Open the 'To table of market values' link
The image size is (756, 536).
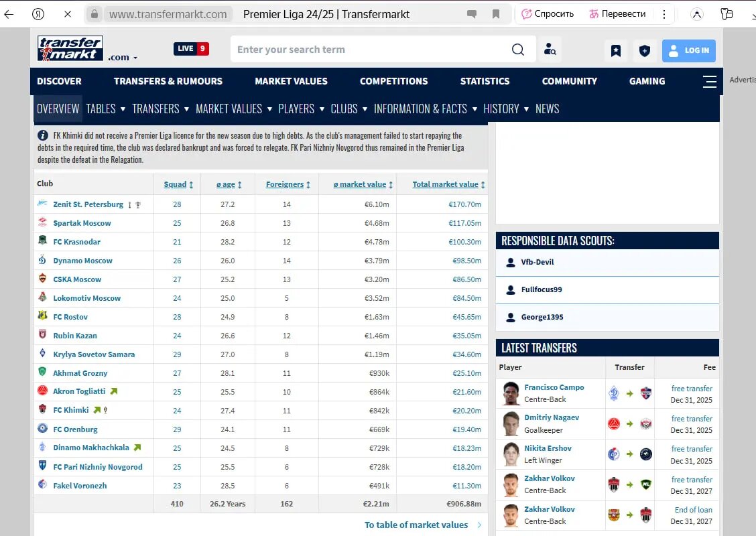coord(417,525)
